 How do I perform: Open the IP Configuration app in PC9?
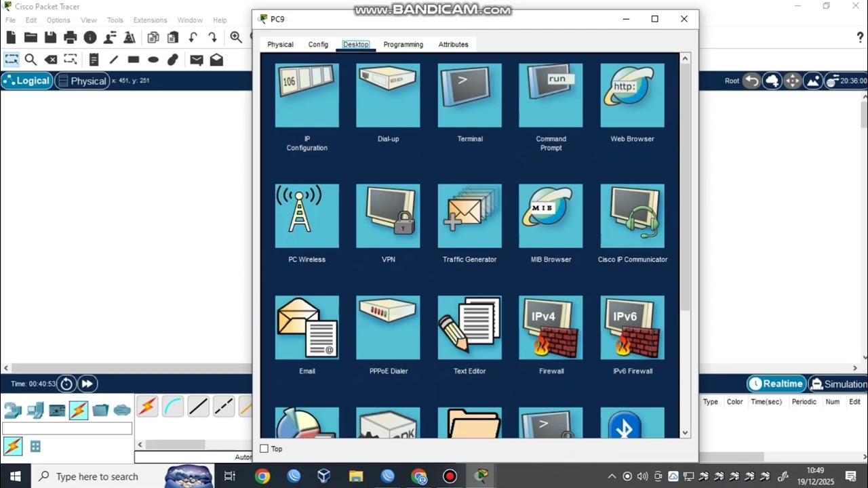(307, 96)
